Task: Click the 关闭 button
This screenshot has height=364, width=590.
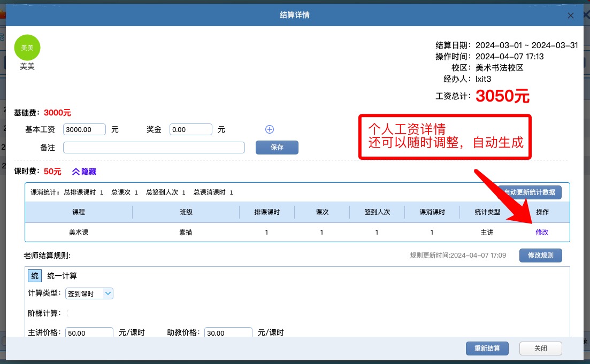Action: (541, 348)
